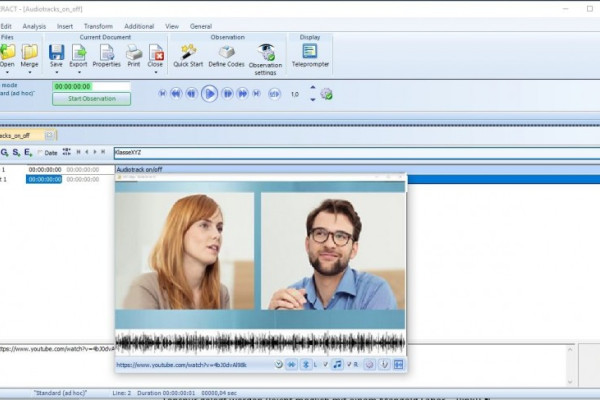600x400 pixels.
Task: Expand the Close dropdown arrow
Action: tap(156, 72)
